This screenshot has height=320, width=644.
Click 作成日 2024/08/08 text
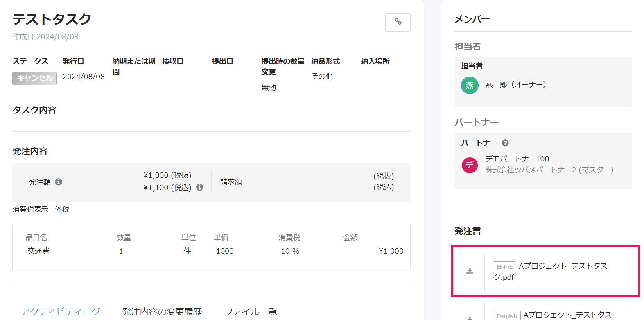[x=45, y=37]
